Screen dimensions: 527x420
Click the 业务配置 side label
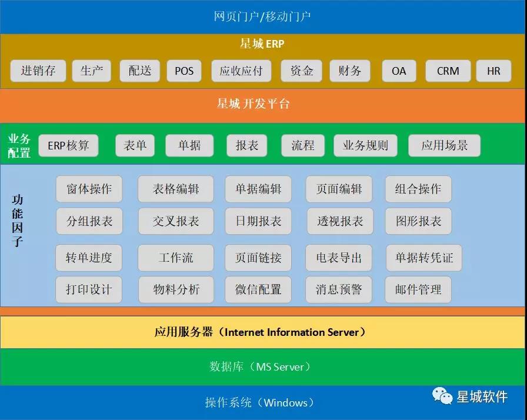click(19, 146)
